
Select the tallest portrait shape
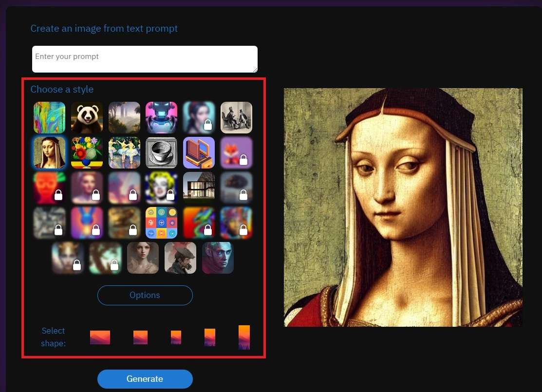click(244, 337)
